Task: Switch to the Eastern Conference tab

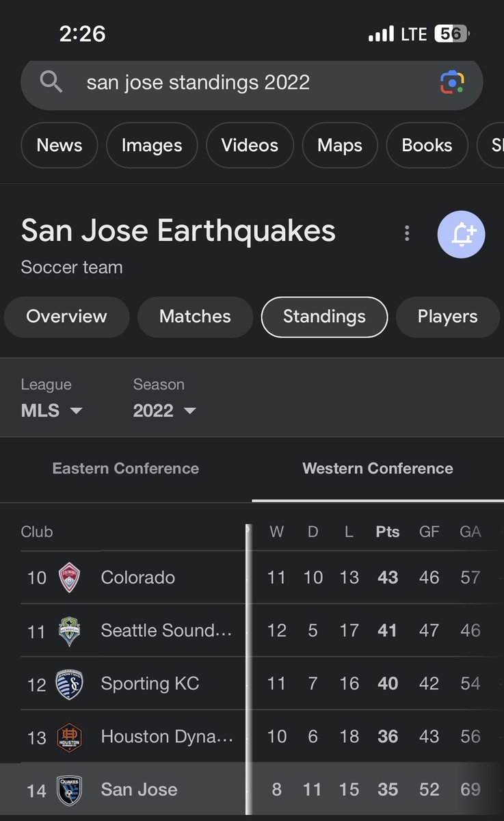Action: (126, 469)
